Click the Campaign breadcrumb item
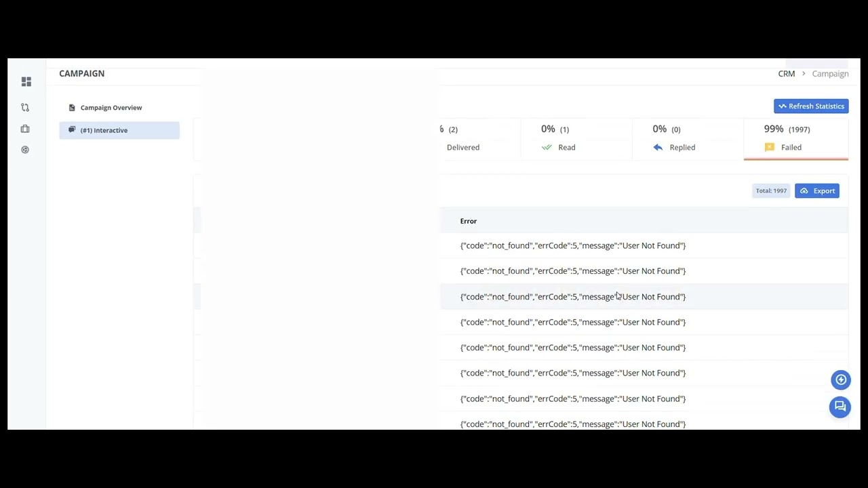This screenshot has height=488, width=868. 831,74
